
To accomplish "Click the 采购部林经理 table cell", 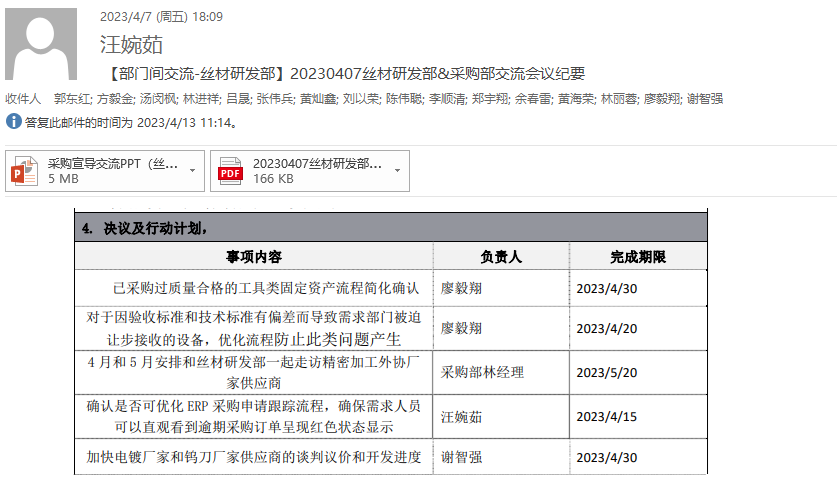I will (x=482, y=372).
